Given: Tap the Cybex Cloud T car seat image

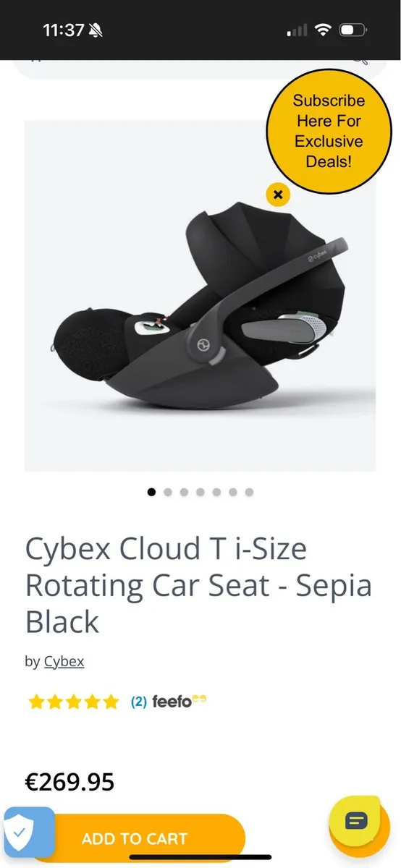Looking at the screenshot, I should (x=200, y=296).
